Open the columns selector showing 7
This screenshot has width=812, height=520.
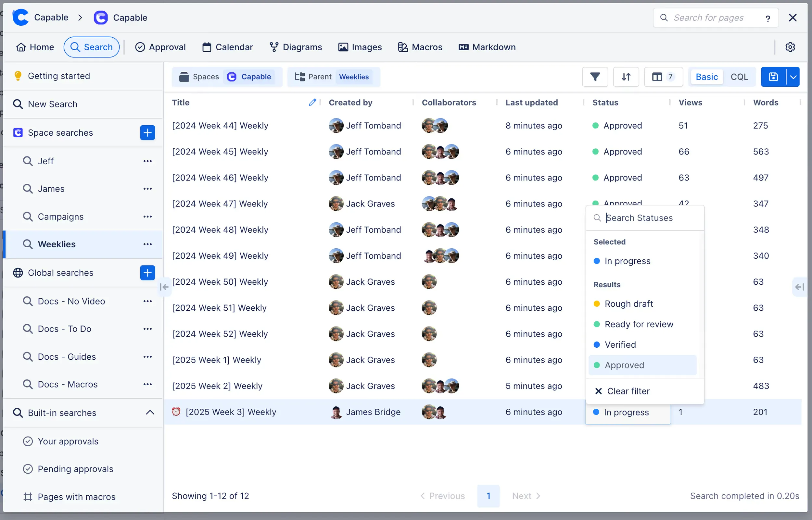click(x=663, y=77)
